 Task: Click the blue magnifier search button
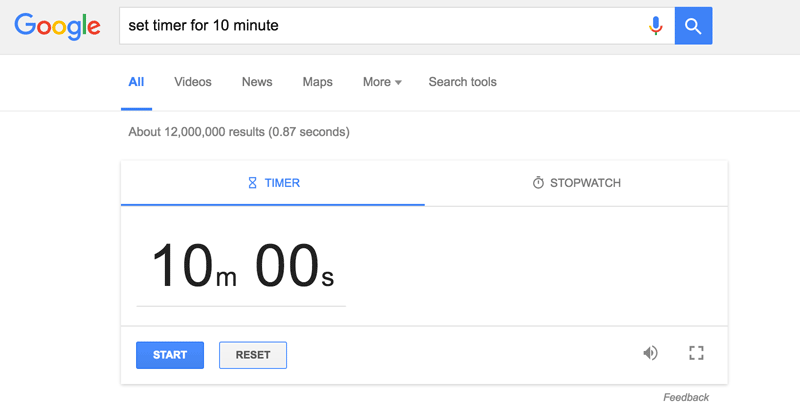693,26
